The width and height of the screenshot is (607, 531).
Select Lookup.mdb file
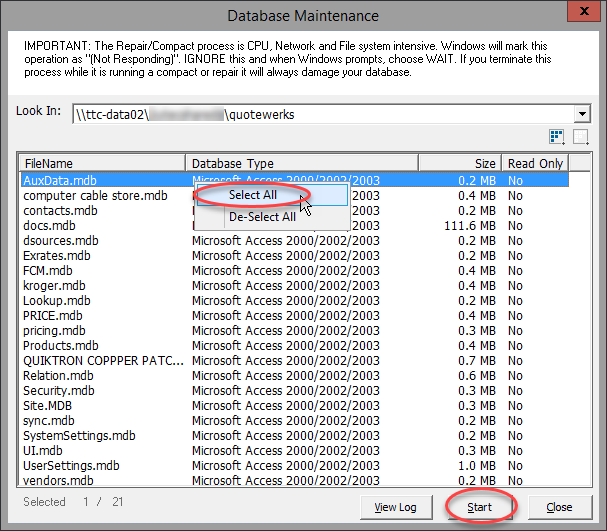(x=57, y=301)
